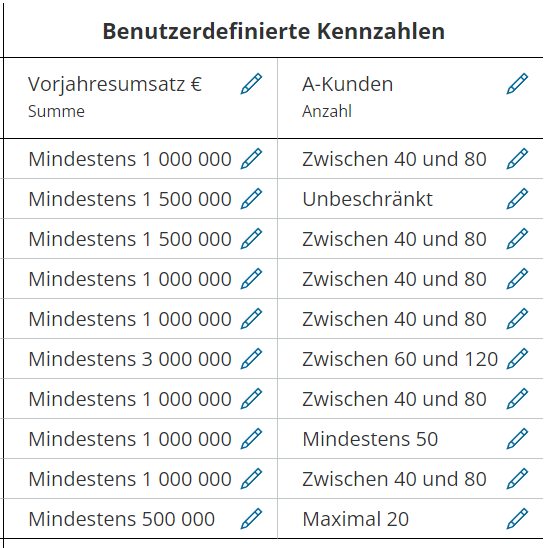
Task: Edit Mindestens 1 000 000 in Mindestens 50 row
Action: [x=251, y=439]
